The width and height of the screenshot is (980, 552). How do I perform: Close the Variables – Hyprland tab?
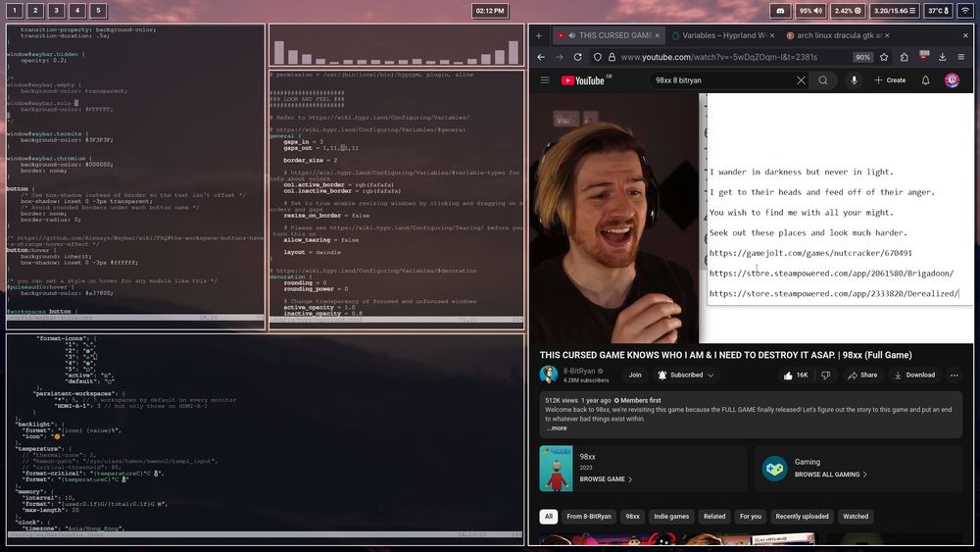tap(772, 35)
